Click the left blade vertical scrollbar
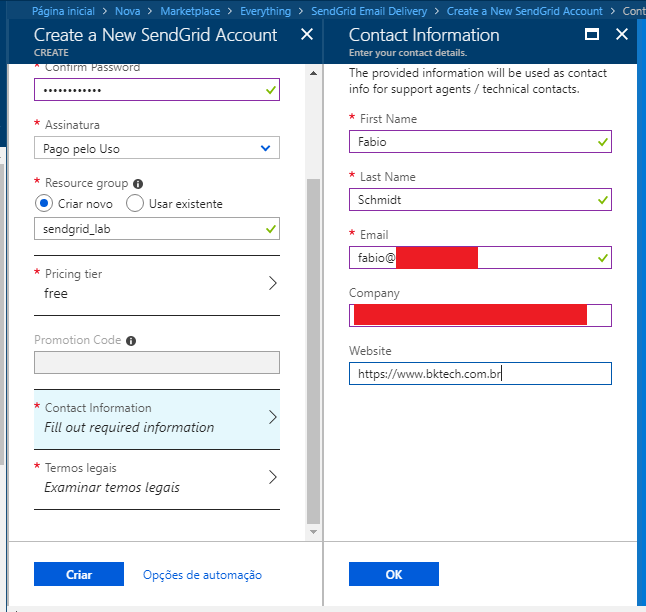The height and width of the screenshot is (612, 646). 313,350
